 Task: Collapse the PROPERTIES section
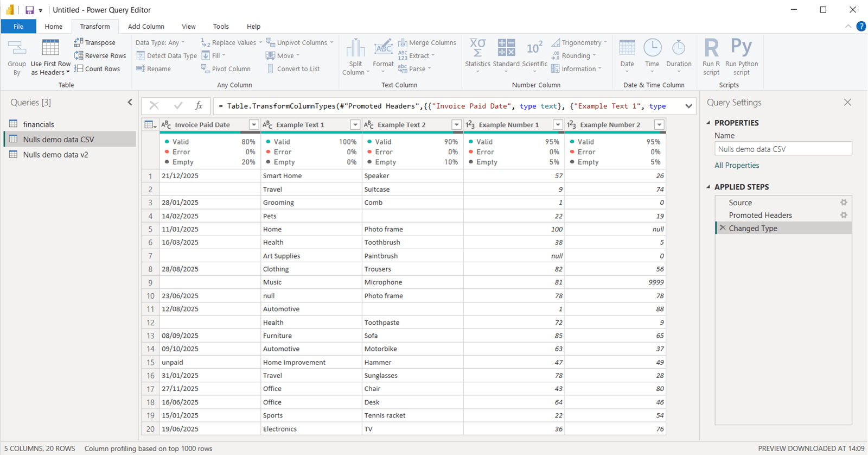(709, 123)
